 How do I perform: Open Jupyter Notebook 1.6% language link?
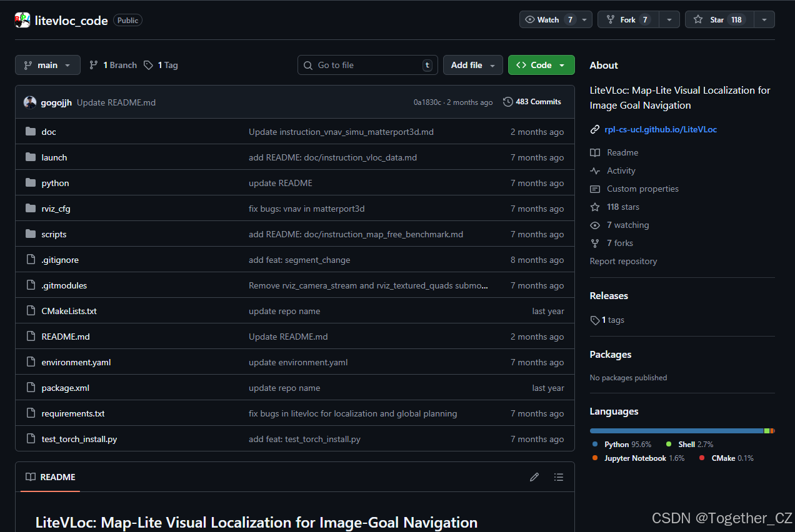(x=638, y=458)
